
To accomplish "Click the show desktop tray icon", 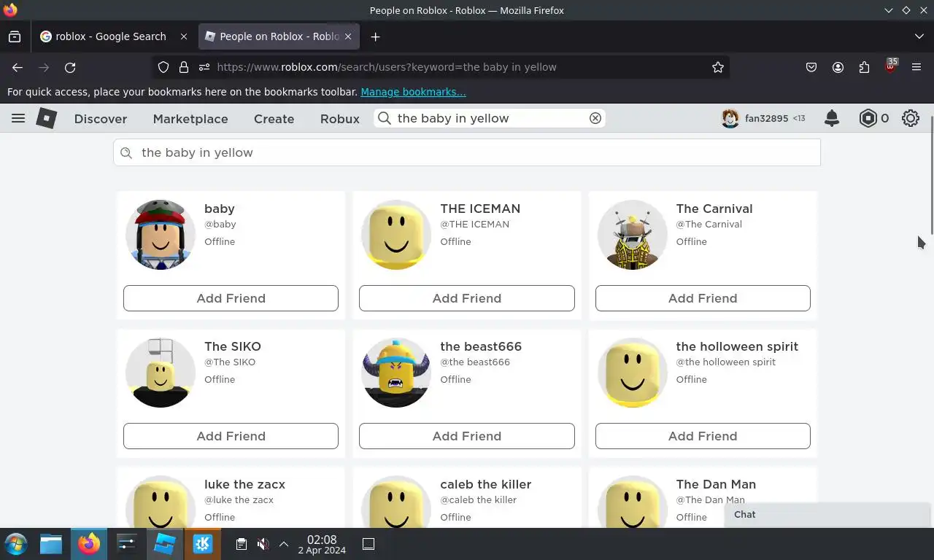I will tap(368, 544).
